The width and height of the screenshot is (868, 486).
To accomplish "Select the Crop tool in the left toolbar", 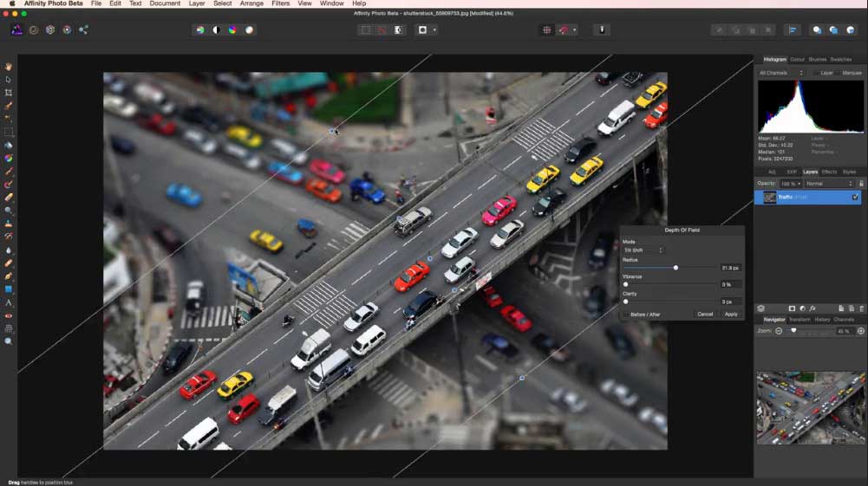I will pyautogui.click(x=9, y=93).
